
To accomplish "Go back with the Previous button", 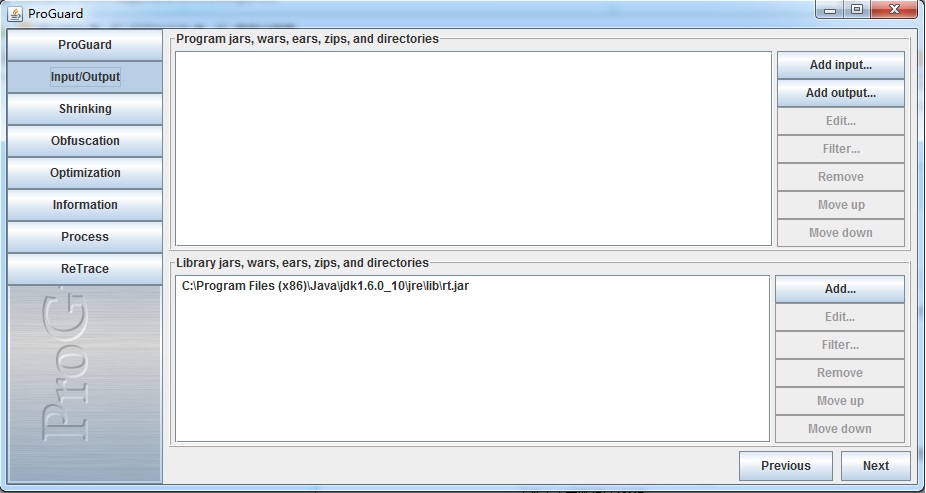I will 785,466.
